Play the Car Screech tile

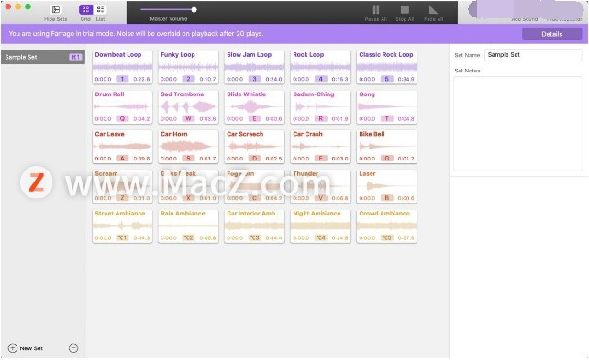coord(254,147)
